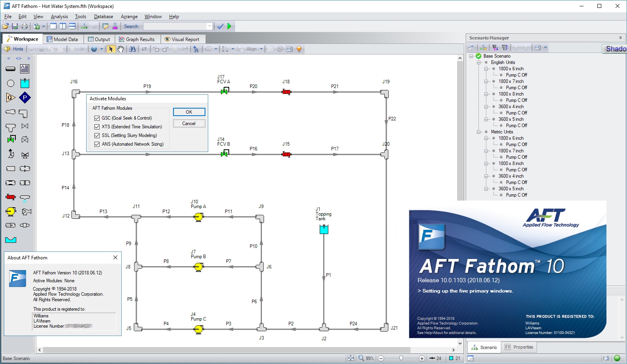Open Scenario Manager view options dropdown
Screen dimensions: 627x364
click(545, 48)
